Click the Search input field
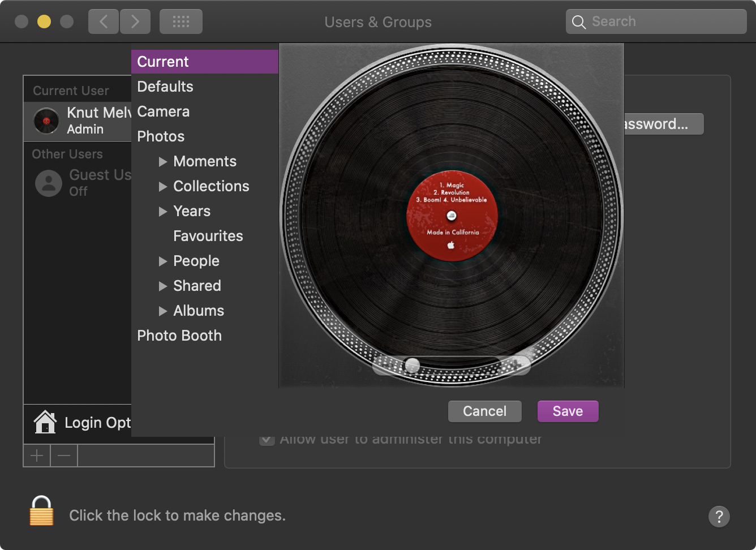 [x=656, y=22]
